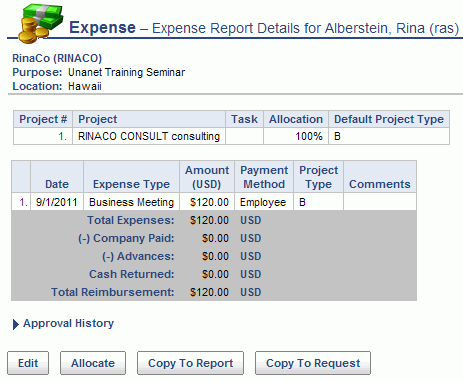Select the Default Project Type header
The width and height of the screenshot is (463, 381).
coord(389,119)
